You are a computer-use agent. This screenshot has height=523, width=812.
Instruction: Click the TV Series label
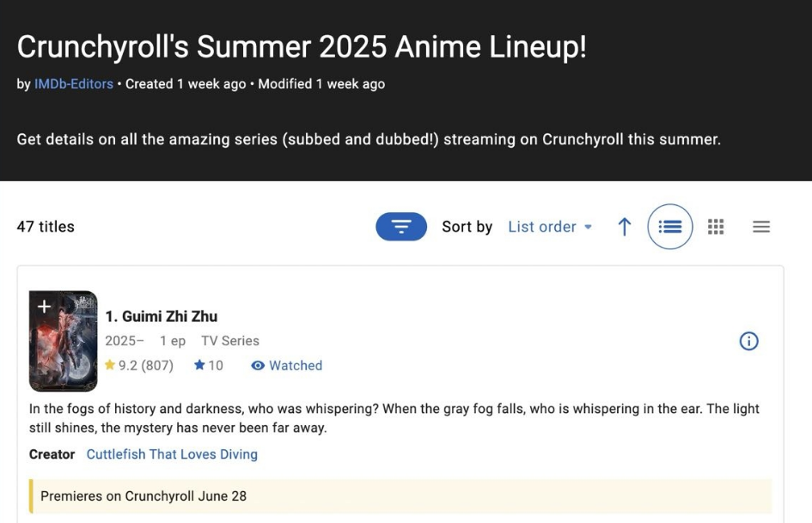230,341
